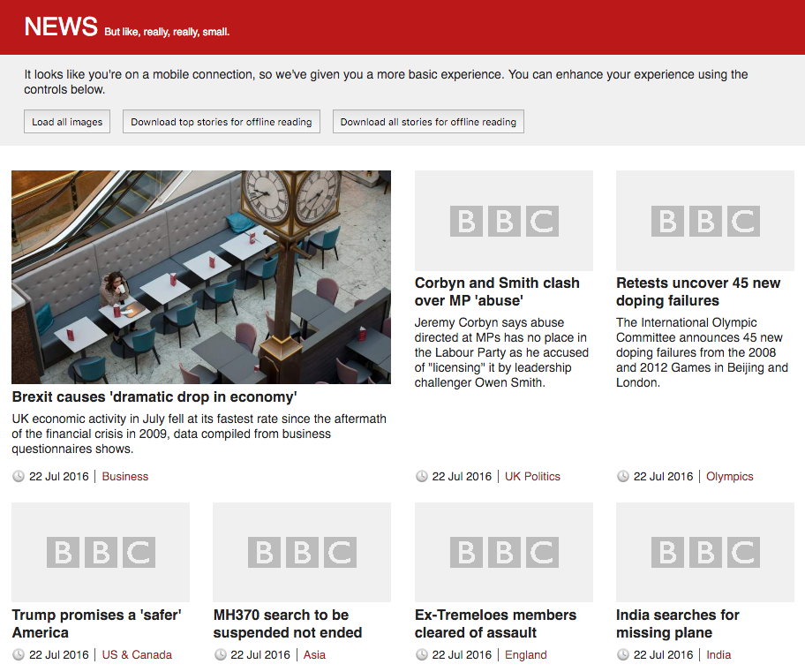Open headline 'Retests uncover 45 new doping failures'

pyautogui.click(x=698, y=291)
